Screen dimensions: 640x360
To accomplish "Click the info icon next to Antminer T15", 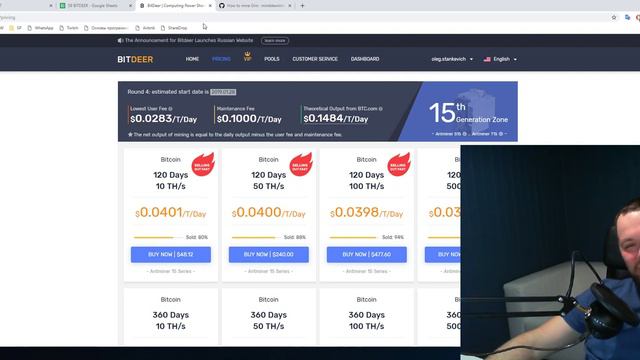I will (501, 134).
